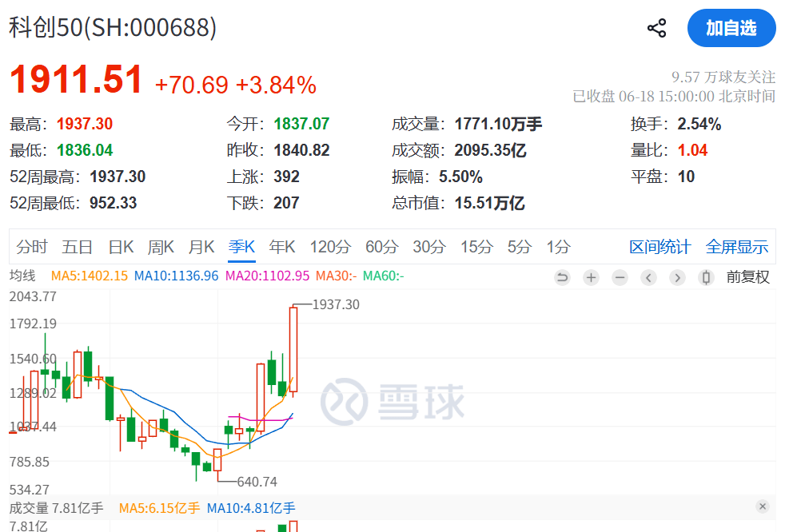
Task: Click the 均线 label
Action: pos(22,276)
